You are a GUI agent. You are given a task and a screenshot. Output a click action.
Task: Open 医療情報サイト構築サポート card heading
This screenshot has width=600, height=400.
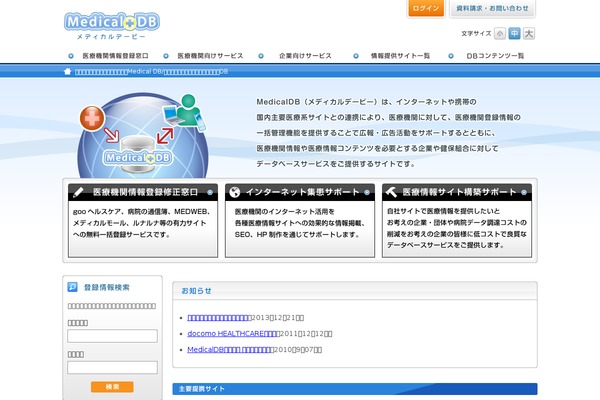(459, 192)
